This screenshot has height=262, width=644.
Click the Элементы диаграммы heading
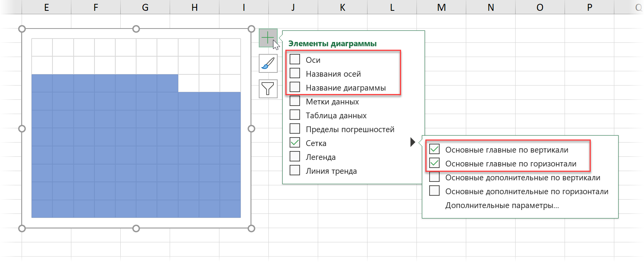[x=332, y=44]
